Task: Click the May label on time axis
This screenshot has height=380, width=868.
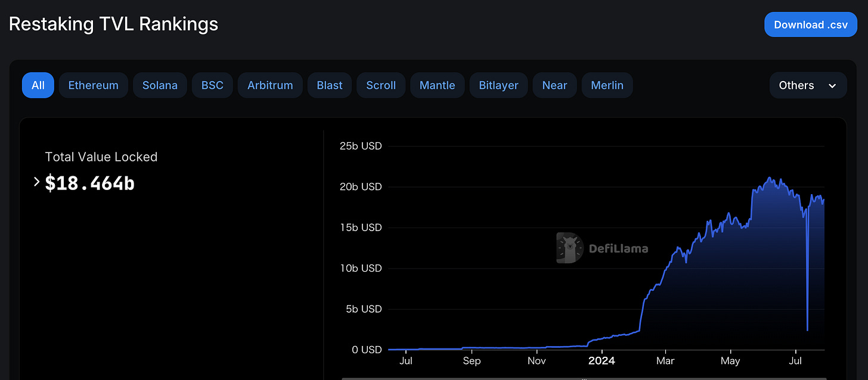Action: (730, 361)
